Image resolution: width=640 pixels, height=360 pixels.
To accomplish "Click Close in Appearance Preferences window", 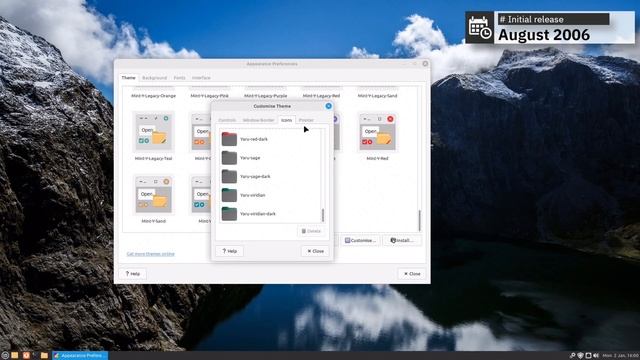I will pos(412,274).
